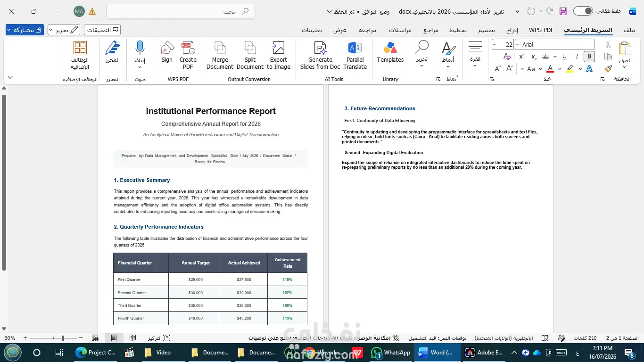Click the Save floppy disk icon
This screenshot has width=644, height=362.
pyautogui.click(x=563, y=11)
